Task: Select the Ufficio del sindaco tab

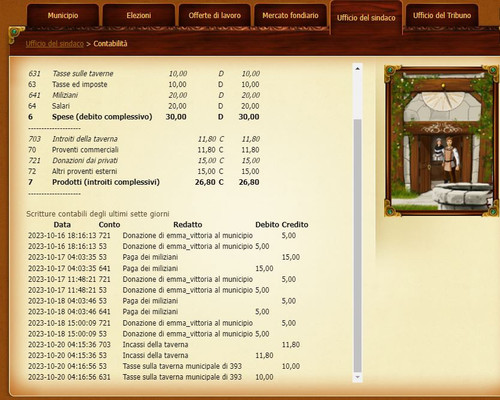Action: pyautogui.click(x=366, y=18)
